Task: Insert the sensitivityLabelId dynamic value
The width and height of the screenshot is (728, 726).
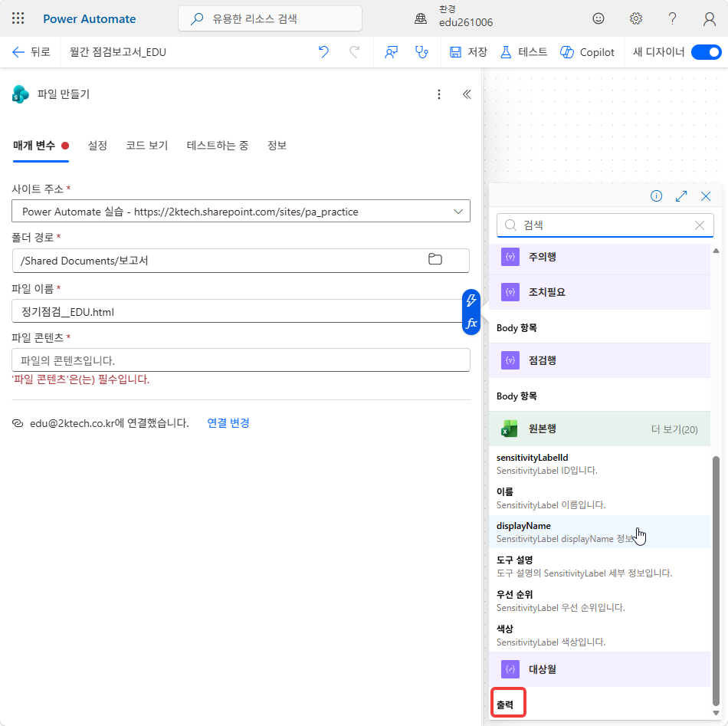Action: tap(599, 464)
